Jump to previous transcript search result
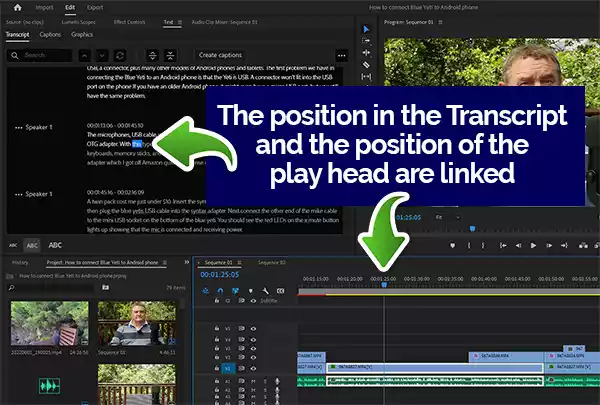Screen dimensions: 600x405 [85, 56]
